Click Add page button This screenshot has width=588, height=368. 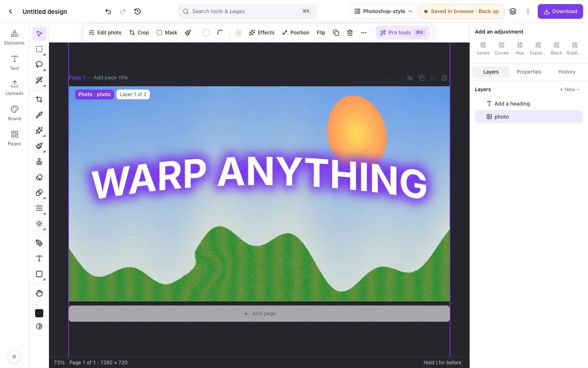tap(259, 314)
